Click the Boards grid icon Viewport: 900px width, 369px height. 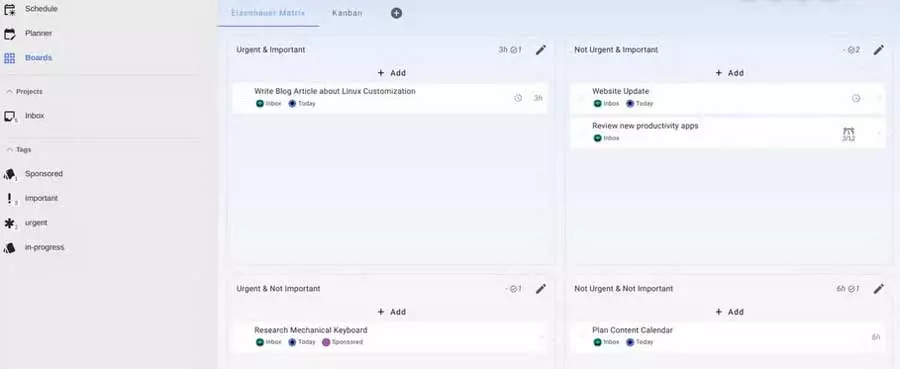[x=9, y=58]
